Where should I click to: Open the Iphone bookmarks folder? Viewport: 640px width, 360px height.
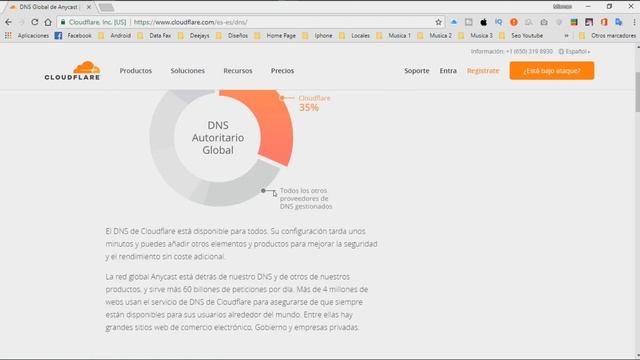tap(318, 36)
